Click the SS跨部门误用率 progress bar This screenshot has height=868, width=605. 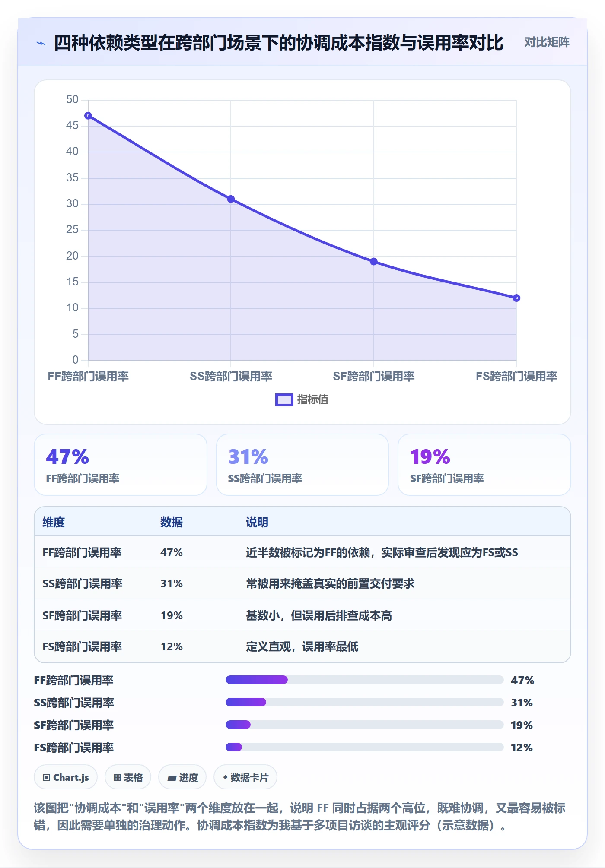[365, 702]
